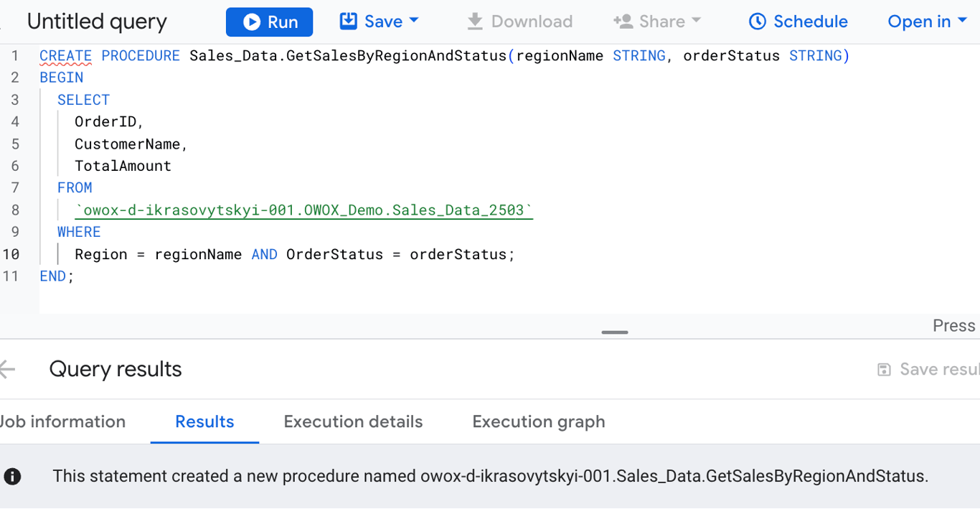Open the Schedule option

(x=798, y=22)
